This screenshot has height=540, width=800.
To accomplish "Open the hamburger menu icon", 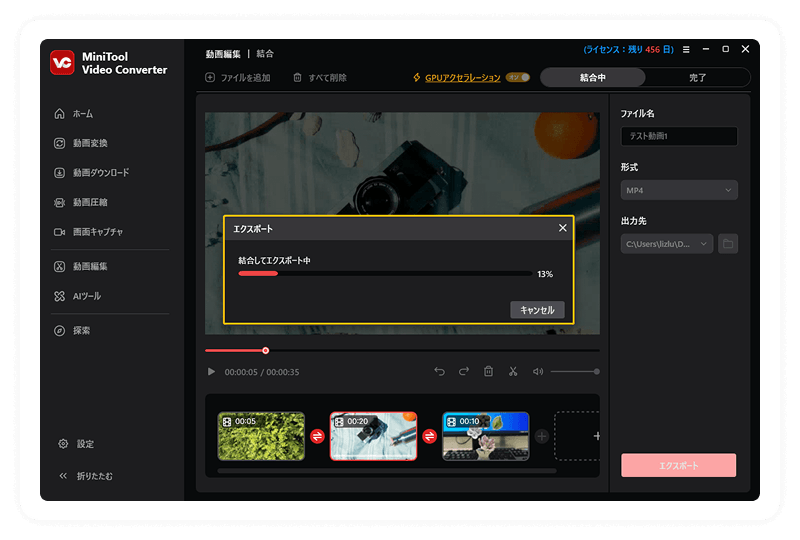I will (x=686, y=50).
